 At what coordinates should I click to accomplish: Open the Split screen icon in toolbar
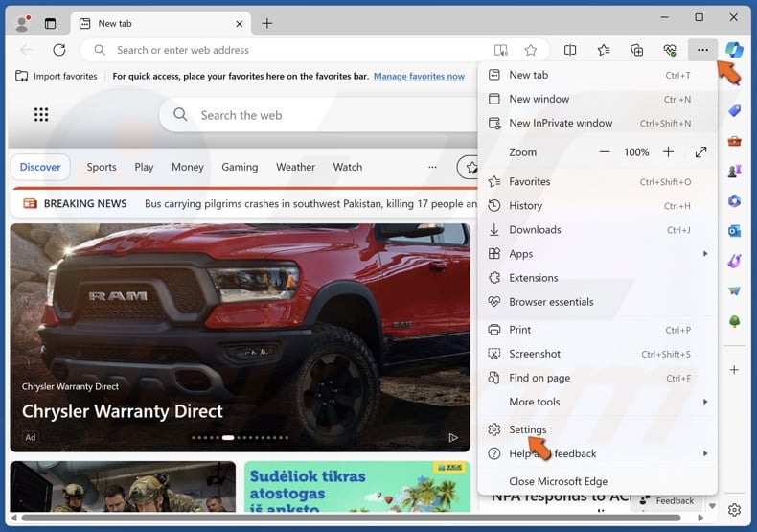pos(570,50)
